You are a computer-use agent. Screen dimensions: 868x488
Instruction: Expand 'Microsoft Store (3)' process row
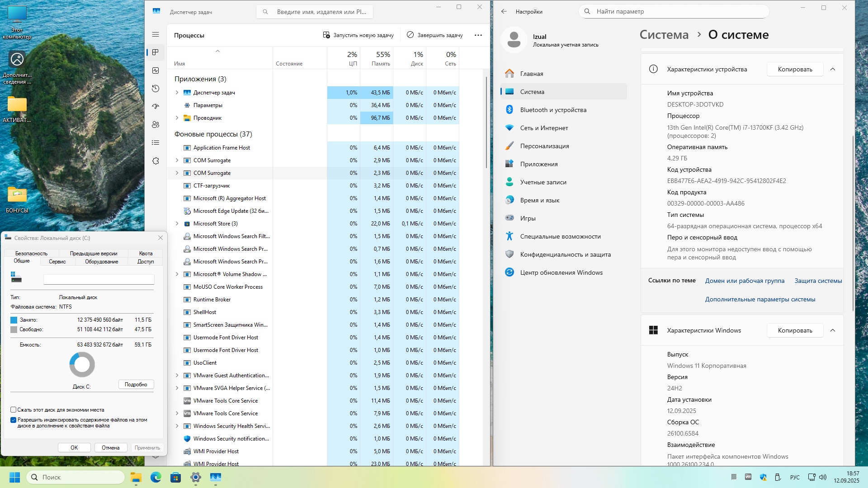(x=177, y=224)
